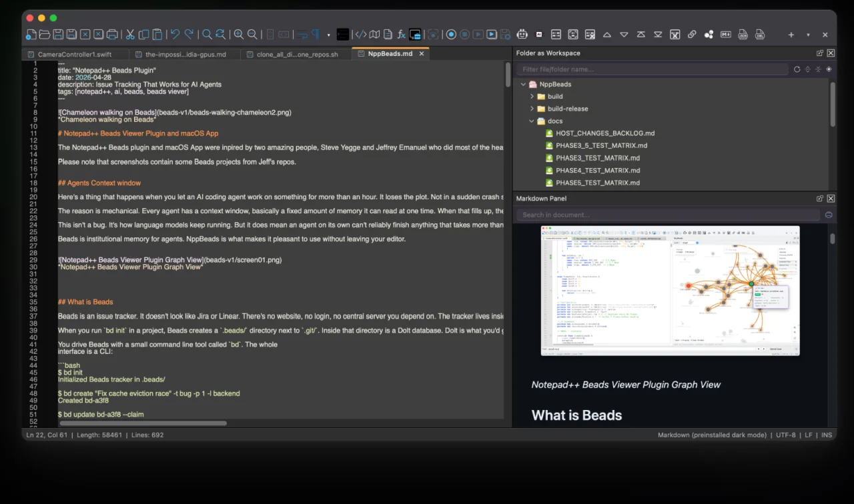
Task: Zoom out of the editor text
Action: pos(252,35)
